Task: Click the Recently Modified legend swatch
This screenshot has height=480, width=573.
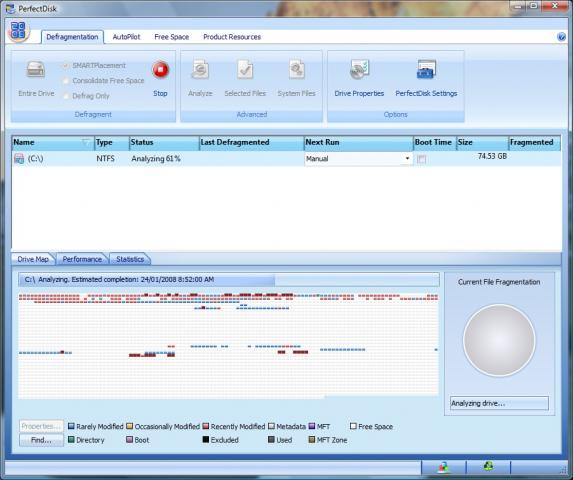Action: tap(206, 426)
